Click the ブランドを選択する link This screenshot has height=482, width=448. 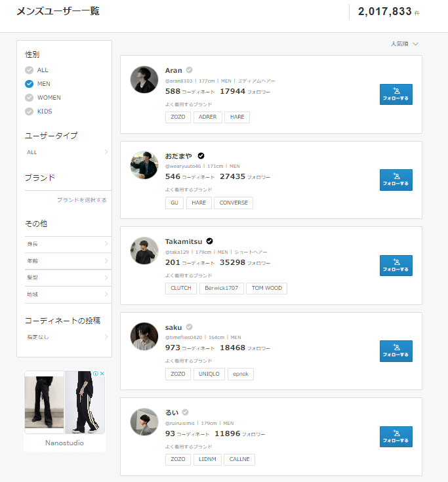[x=82, y=200]
